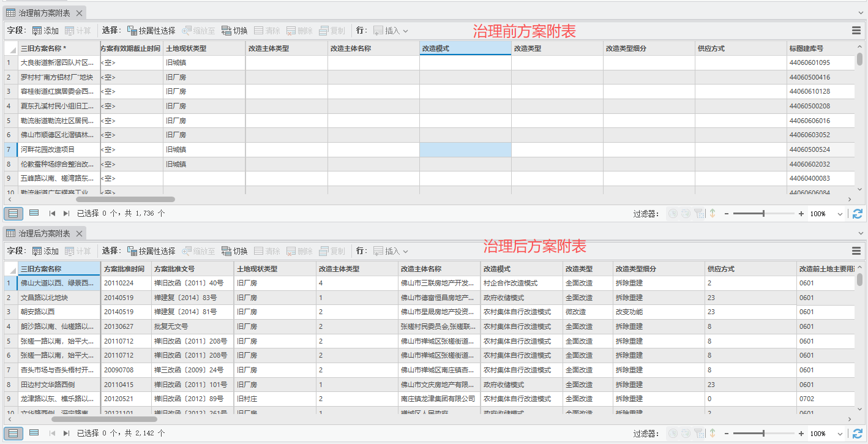The image size is (868, 444).
Task: Click 计算 field in 治理后方案附表 toolbar
Action: coord(78,251)
